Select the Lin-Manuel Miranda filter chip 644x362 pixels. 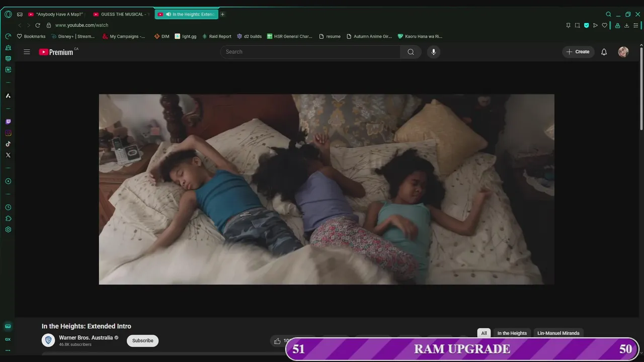[558, 333]
